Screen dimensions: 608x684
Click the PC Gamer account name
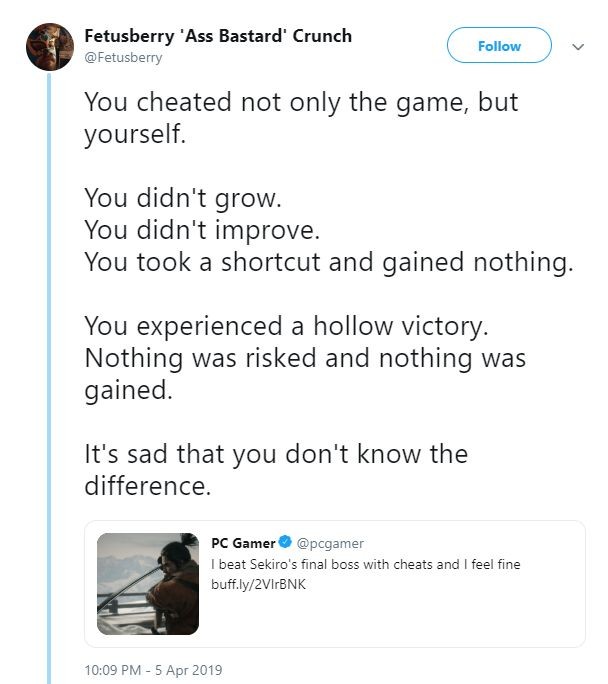243,543
